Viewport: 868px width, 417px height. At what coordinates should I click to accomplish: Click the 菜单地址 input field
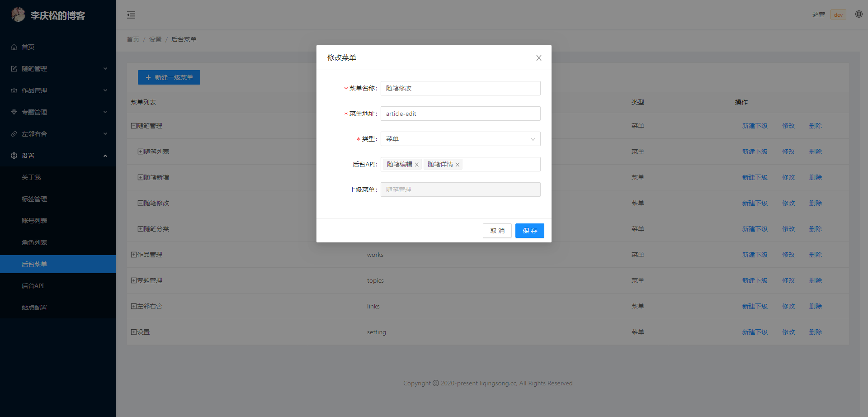click(x=461, y=114)
